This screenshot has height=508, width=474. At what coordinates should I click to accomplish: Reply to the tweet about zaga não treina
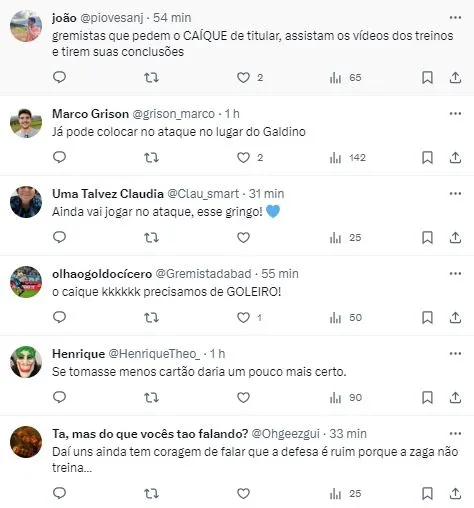tap(60, 493)
